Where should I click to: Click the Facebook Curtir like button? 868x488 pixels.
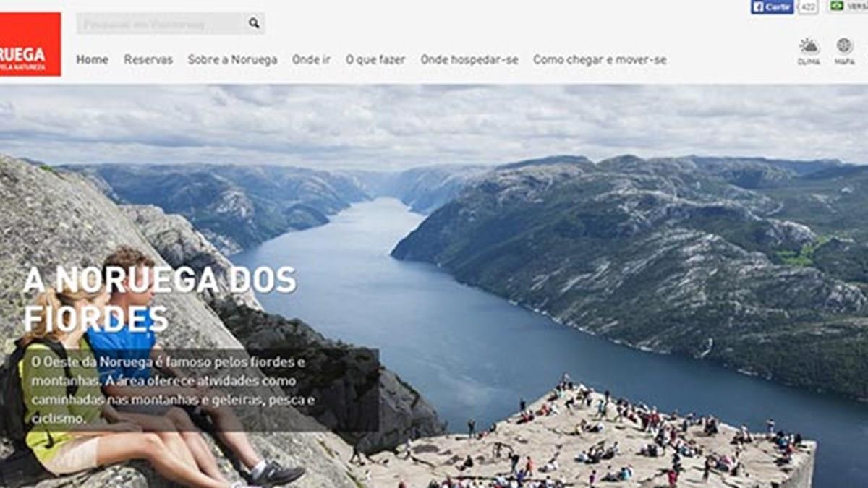click(772, 7)
